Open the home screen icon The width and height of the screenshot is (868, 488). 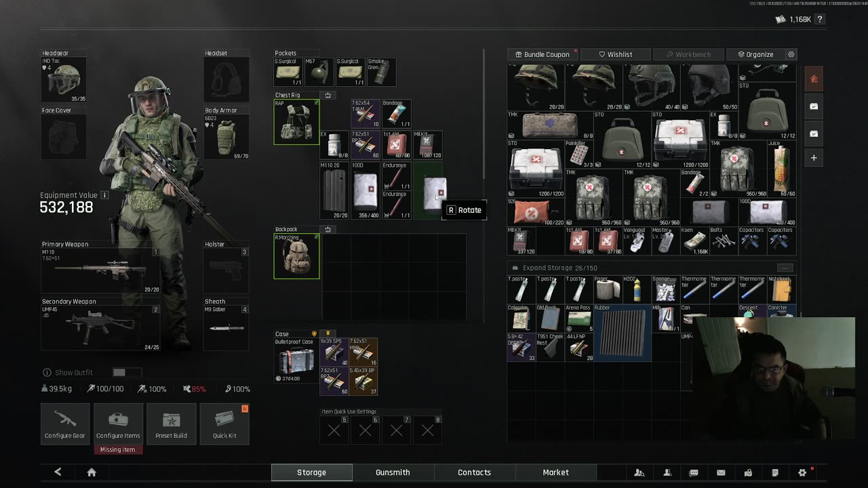(x=92, y=472)
